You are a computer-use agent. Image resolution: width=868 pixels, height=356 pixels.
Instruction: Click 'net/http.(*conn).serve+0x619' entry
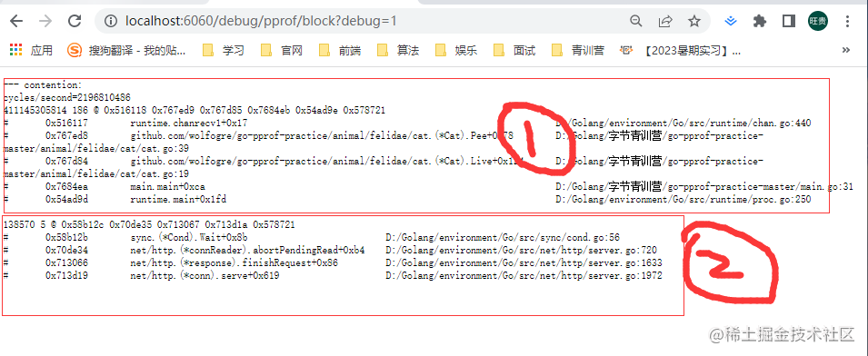[205, 276]
